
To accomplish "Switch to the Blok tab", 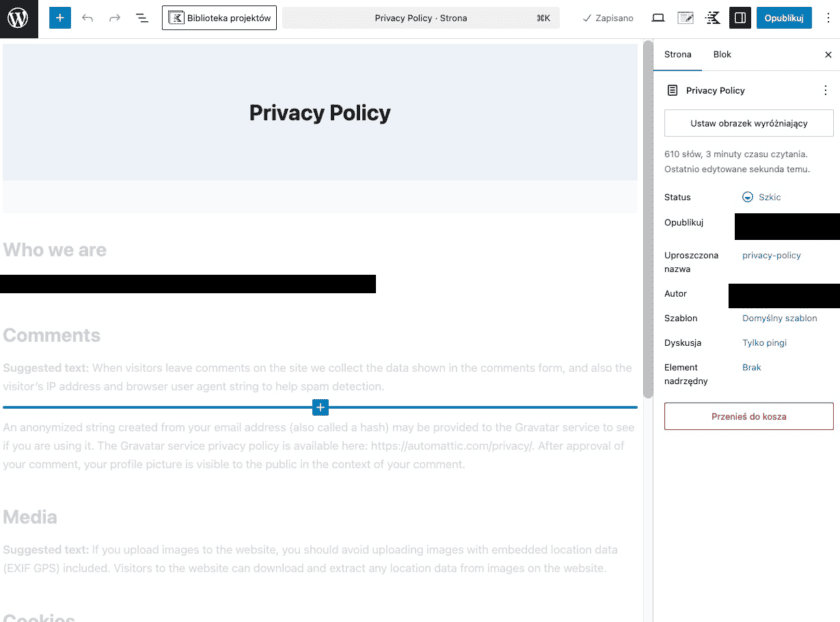I will click(722, 55).
